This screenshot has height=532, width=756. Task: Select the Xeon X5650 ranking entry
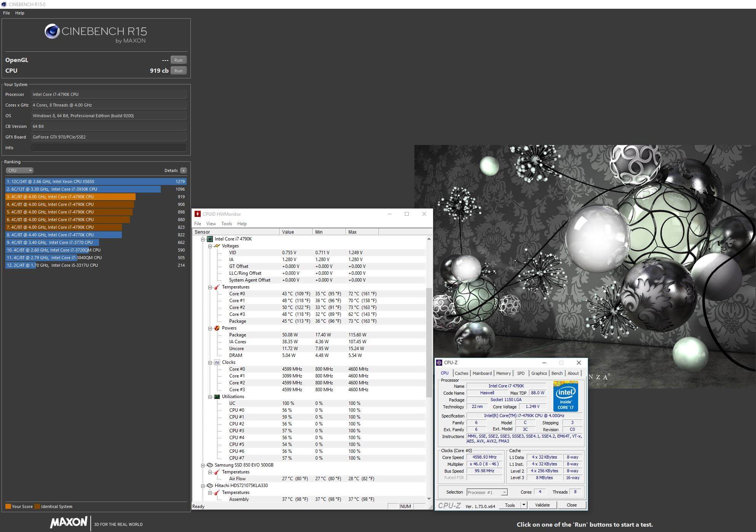click(x=95, y=182)
